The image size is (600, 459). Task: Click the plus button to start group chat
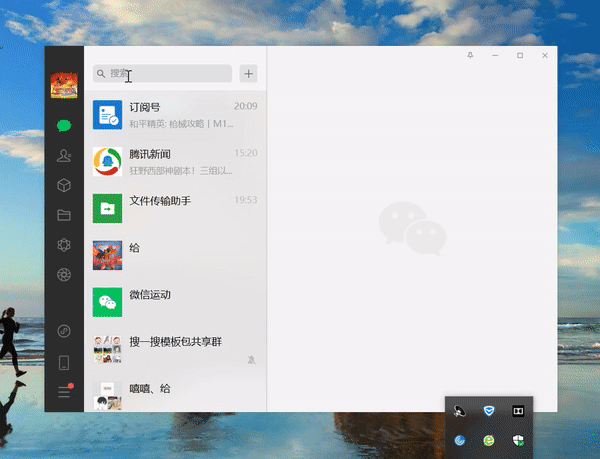(x=248, y=73)
